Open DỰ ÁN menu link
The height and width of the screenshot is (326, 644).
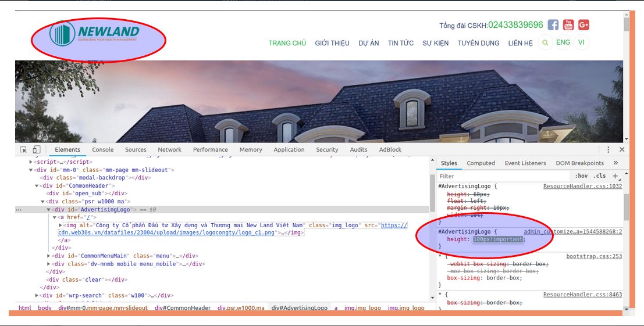tap(369, 43)
